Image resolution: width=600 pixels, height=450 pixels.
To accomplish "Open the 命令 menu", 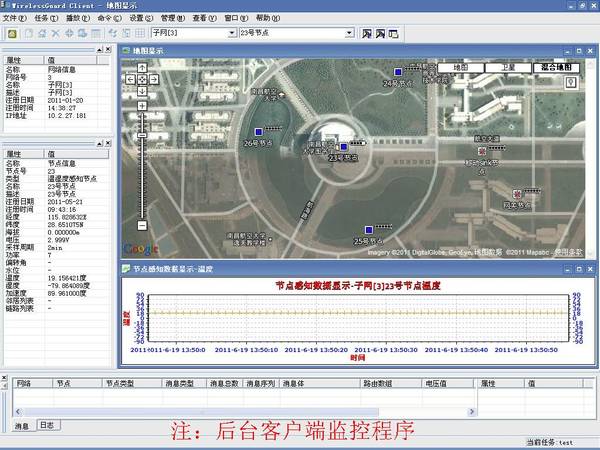I will tap(109, 18).
